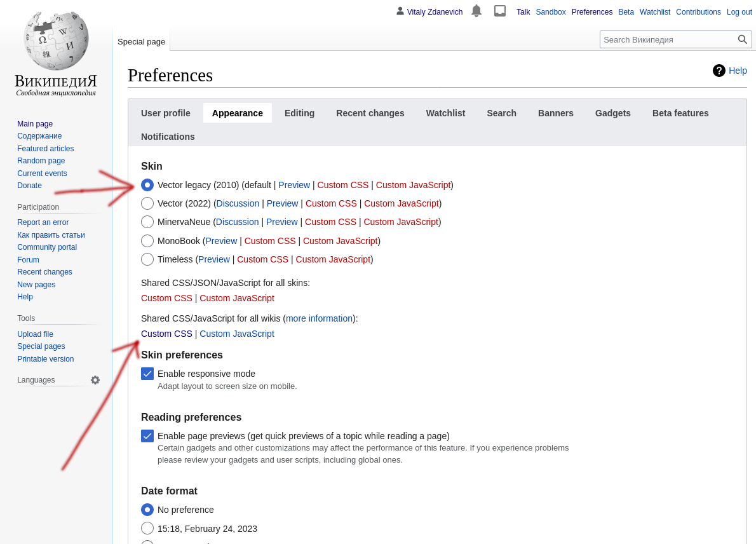Open the Forum sidebar link
Screen dimensions: 756x544
(28, 259)
